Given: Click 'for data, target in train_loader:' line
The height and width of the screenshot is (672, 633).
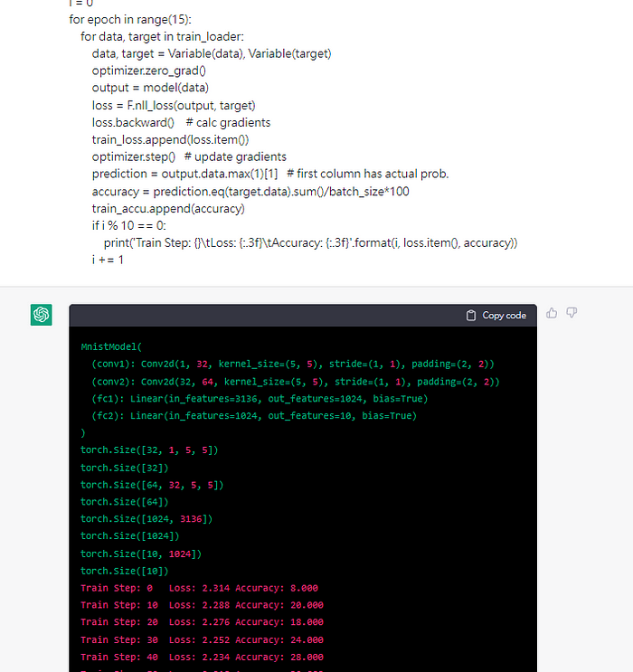Looking at the screenshot, I should click(x=162, y=37).
